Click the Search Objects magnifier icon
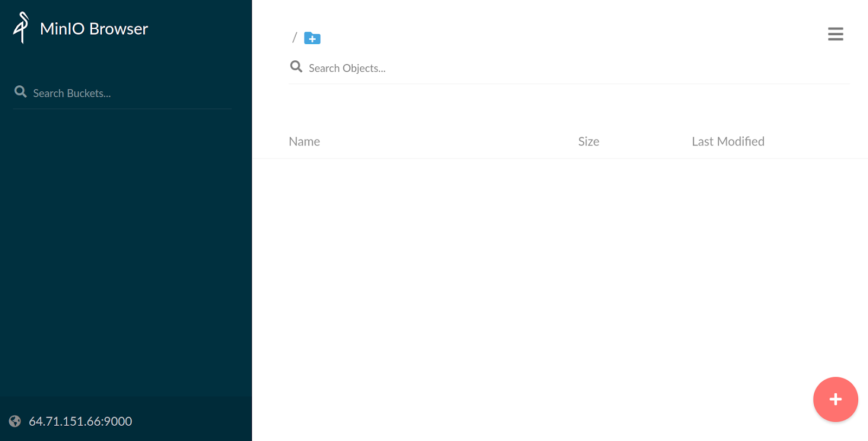The width and height of the screenshot is (868, 441). tap(296, 67)
